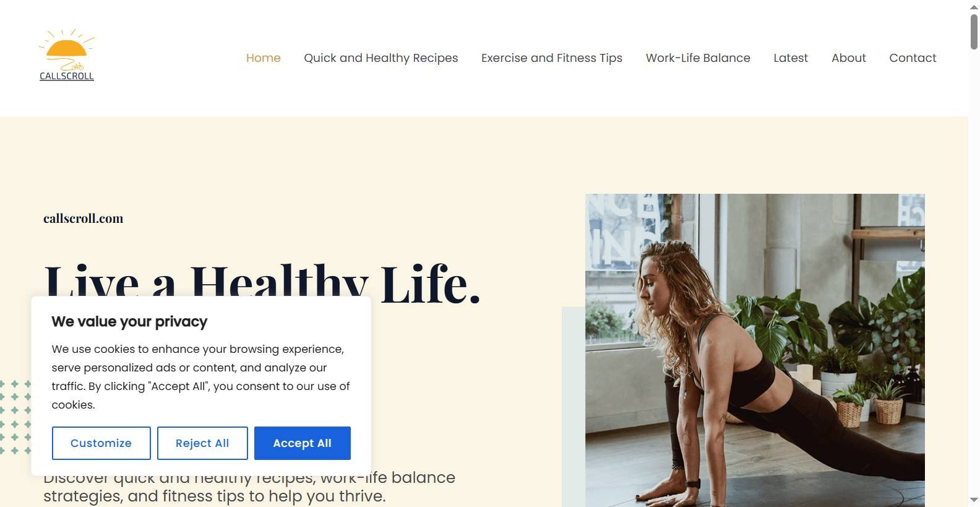
Task: Click the scrollbar down arrow
Action: (x=974, y=500)
